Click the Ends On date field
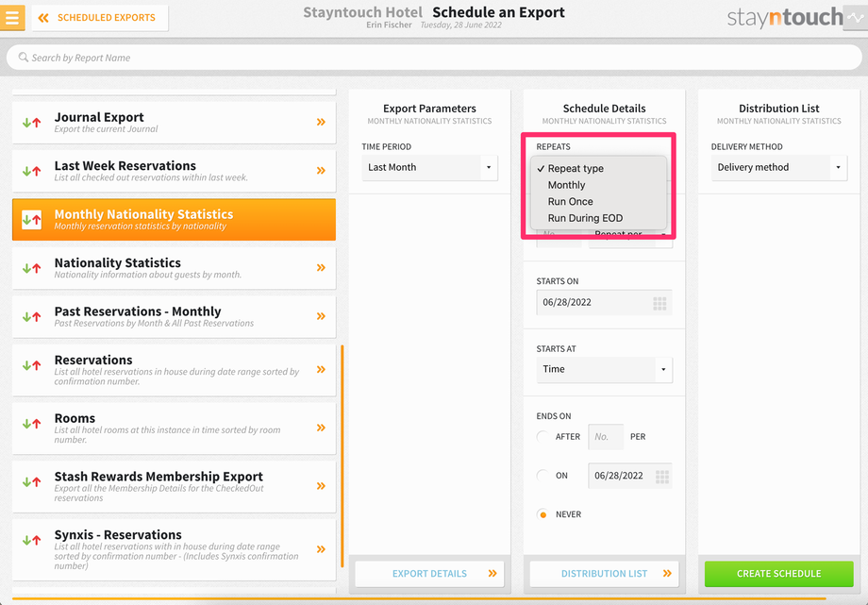The height and width of the screenshot is (605, 868). [630, 476]
